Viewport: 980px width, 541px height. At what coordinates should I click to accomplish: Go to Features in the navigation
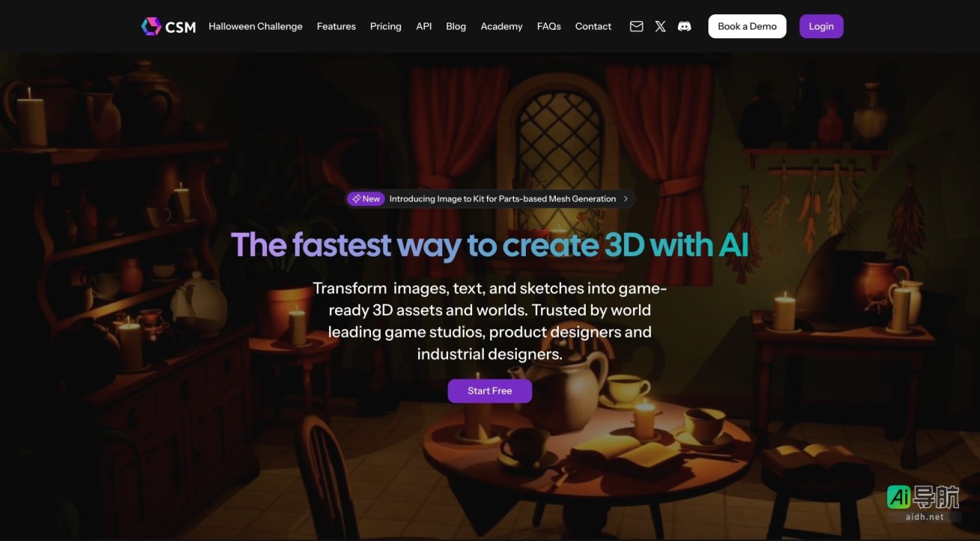pos(336,26)
